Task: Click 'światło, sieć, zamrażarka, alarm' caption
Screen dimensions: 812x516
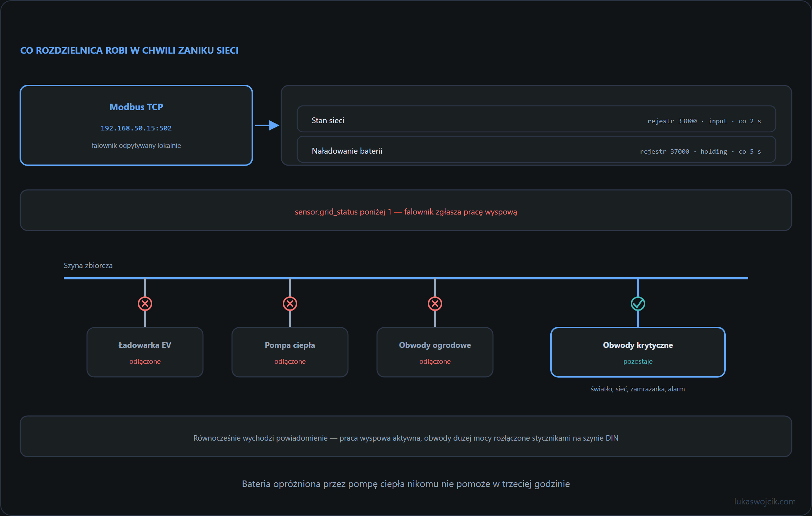Action: (x=638, y=389)
